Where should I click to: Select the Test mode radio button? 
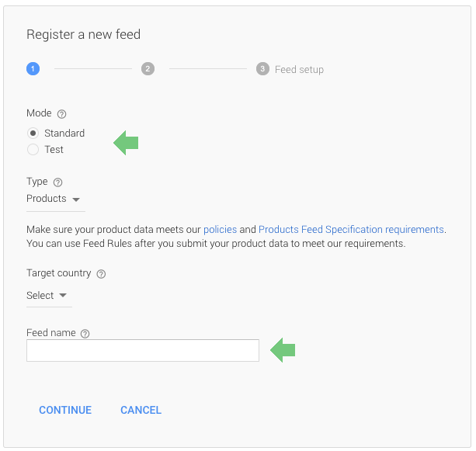pos(33,150)
